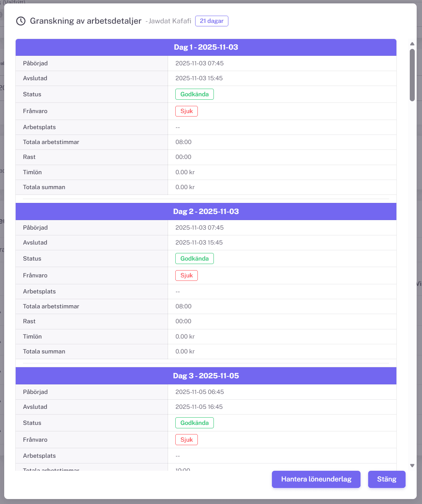The width and height of the screenshot is (422, 504).
Task: Click the 'Sjuk' absence badge in Dag 1
Action: tap(186, 111)
